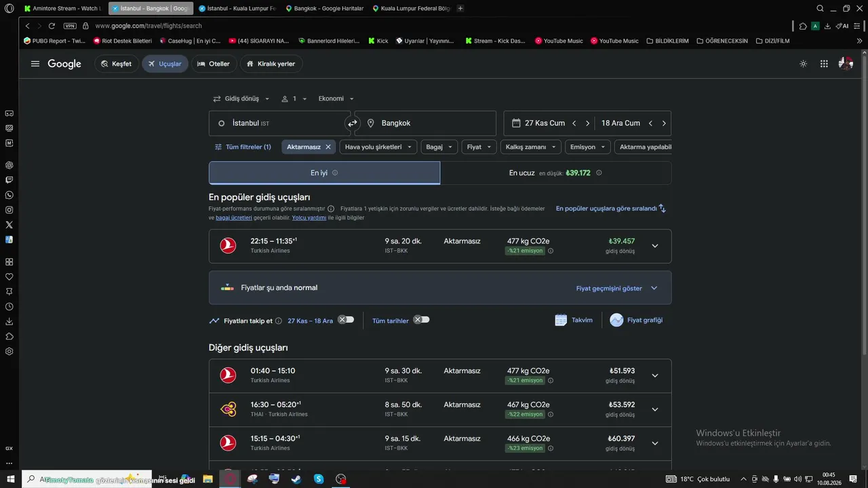This screenshot has height=488, width=868.
Task: Move return date 18 Ara one day earlier
Action: click(650, 123)
